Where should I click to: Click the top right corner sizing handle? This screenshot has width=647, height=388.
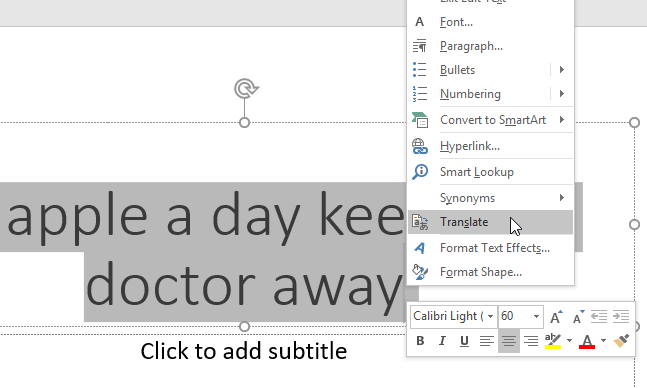pyautogui.click(x=635, y=123)
